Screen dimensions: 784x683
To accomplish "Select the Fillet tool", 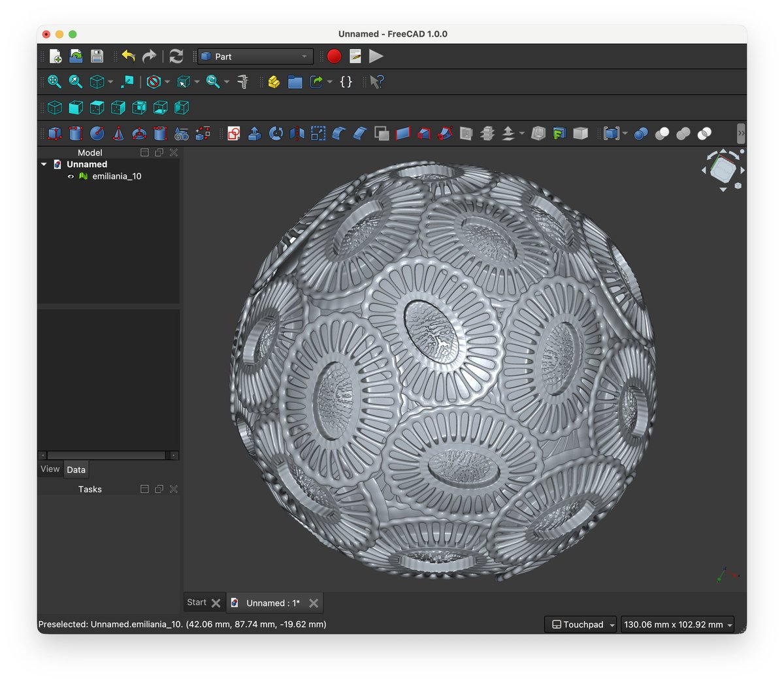I will coord(339,133).
